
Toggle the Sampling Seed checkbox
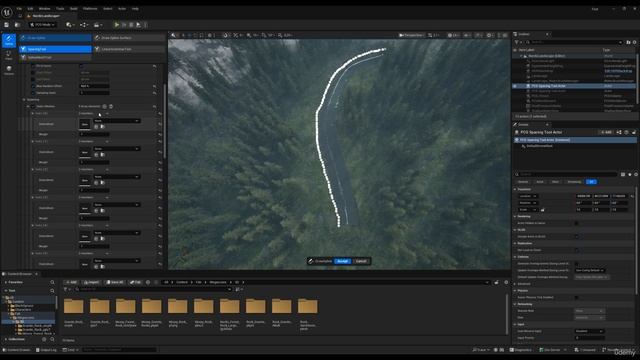pyautogui.click(x=33, y=93)
